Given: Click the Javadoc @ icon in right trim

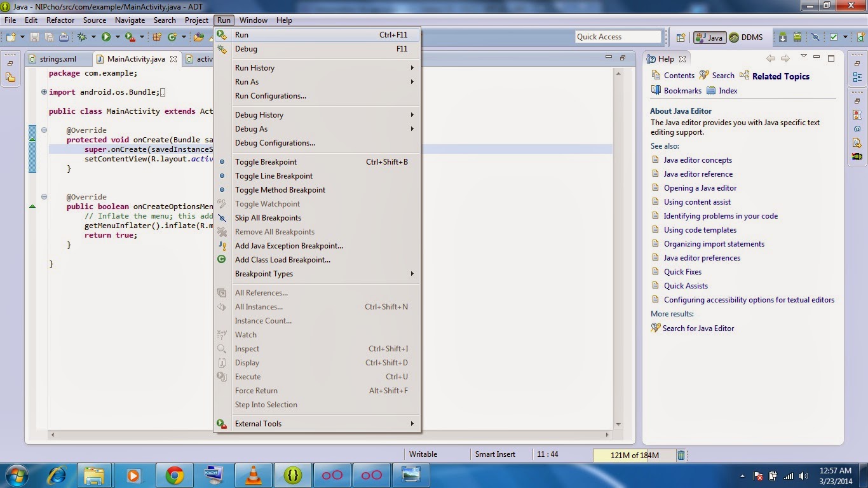Looking at the screenshot, I should pyautogui.click(x=857, y=129).
